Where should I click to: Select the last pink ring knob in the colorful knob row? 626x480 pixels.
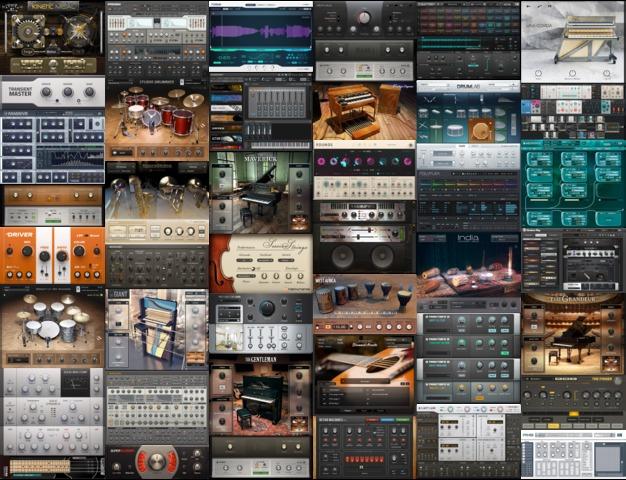(407, 162)
